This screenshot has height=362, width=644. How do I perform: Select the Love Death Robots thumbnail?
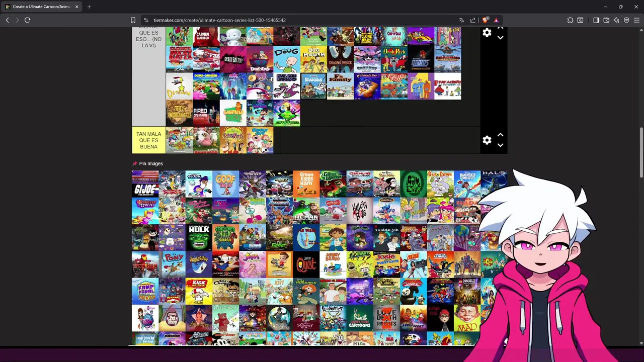pyautogui.click(x=386, y=318)
